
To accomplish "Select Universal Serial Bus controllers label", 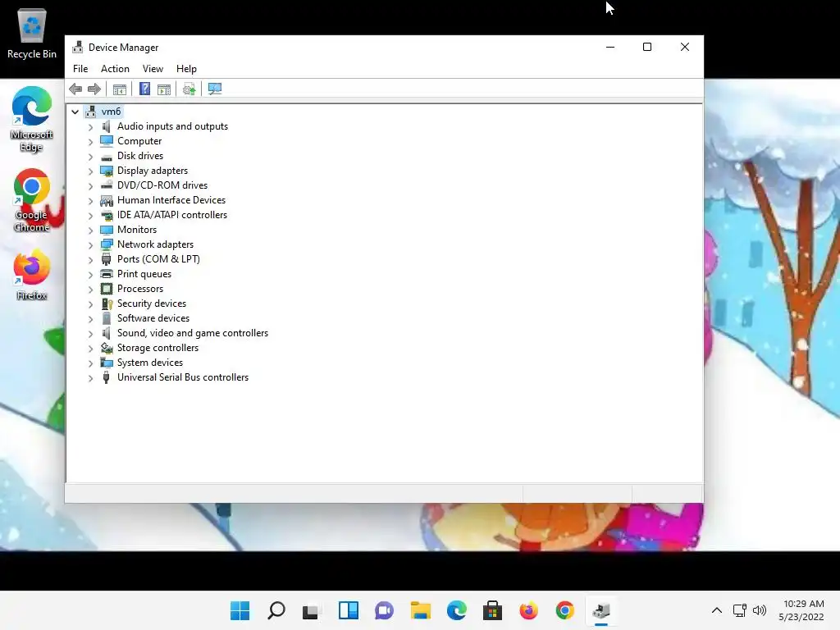I will point(183,377).
